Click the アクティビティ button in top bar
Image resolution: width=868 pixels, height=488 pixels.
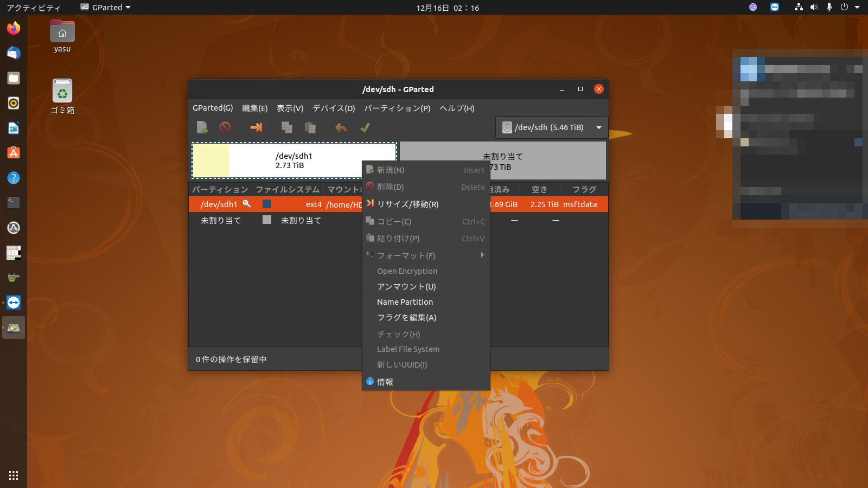point(34,8)
